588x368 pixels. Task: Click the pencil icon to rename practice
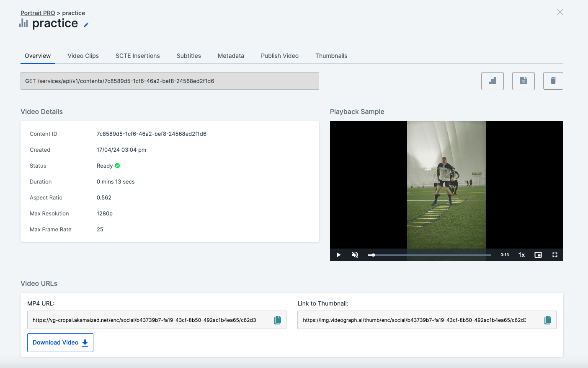click(86, 25)
